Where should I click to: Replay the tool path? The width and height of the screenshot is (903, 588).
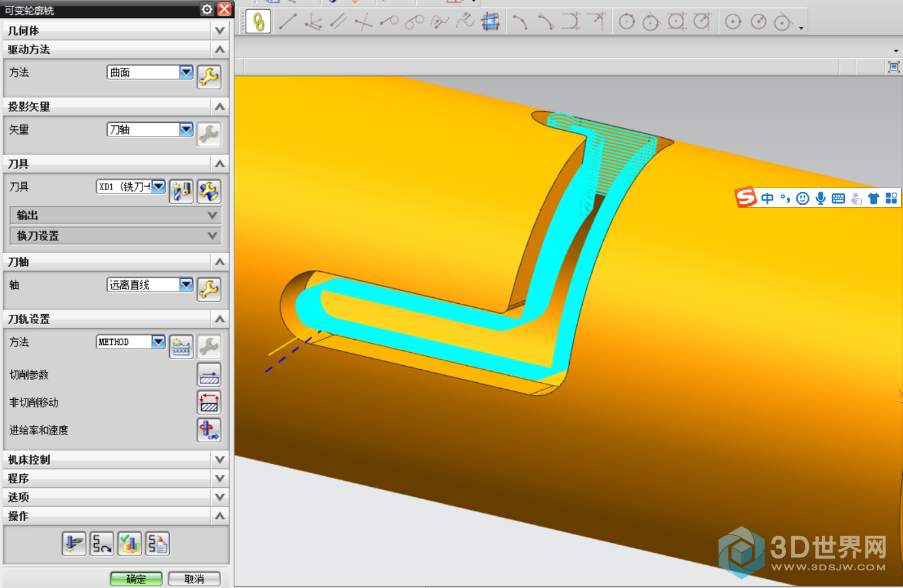click(x=102, y=544)
